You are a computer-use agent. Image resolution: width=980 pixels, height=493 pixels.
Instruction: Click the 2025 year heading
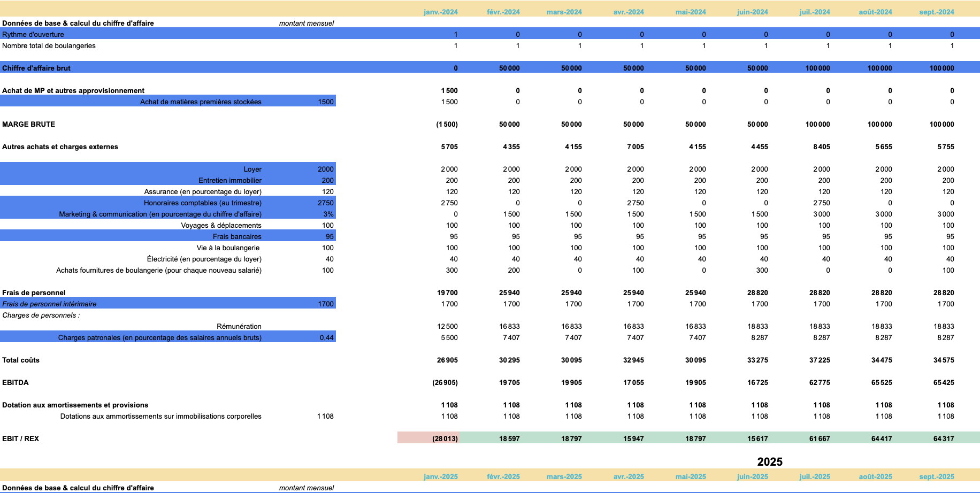point(770,462)
